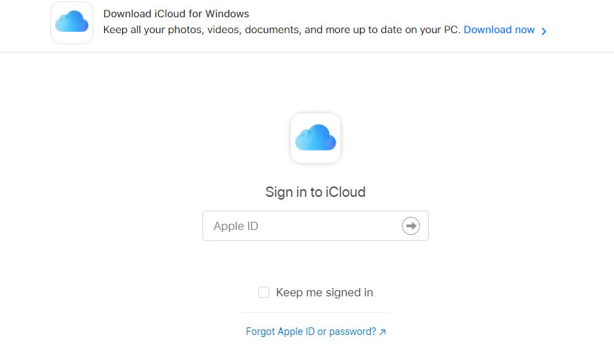Click the small iCloud icon in the download banner
Image resolution: width=614 pixels, height=364 pixels.
(72, 23)
